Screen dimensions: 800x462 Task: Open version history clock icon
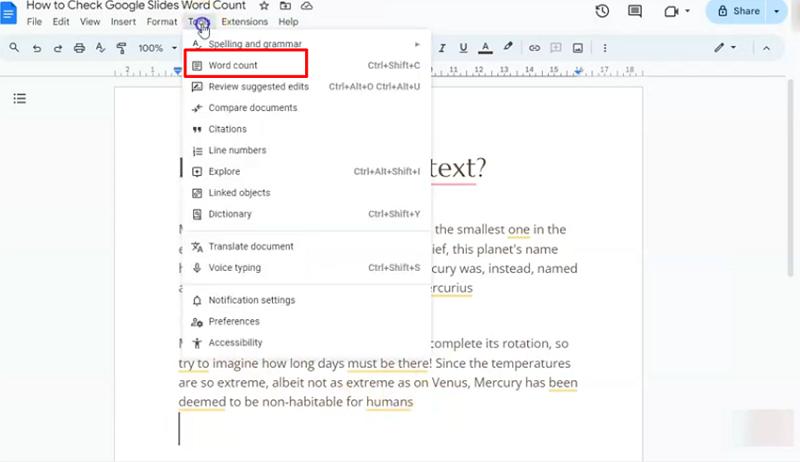[x=602, y=11]
